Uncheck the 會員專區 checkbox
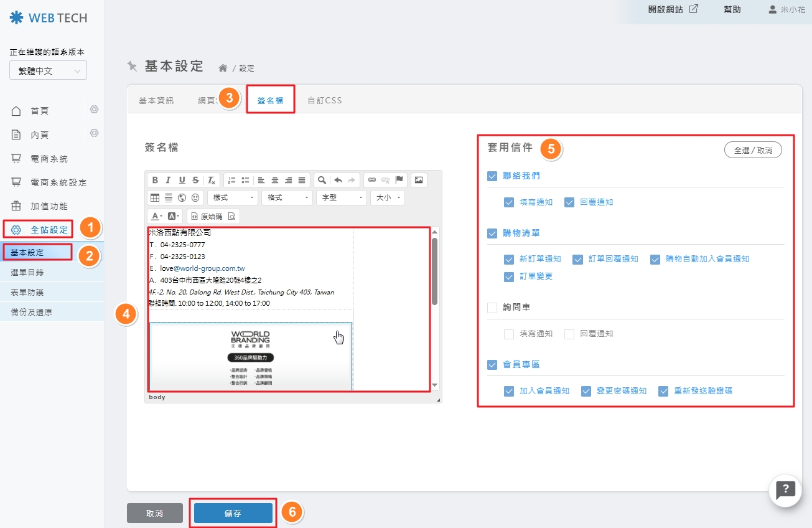 coord(492,364)
